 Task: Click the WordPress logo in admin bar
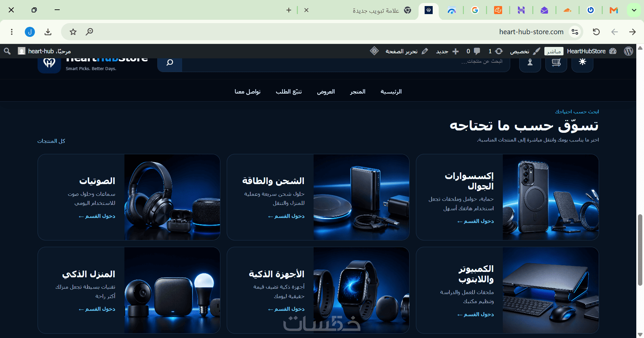click(x=629, y=51)
